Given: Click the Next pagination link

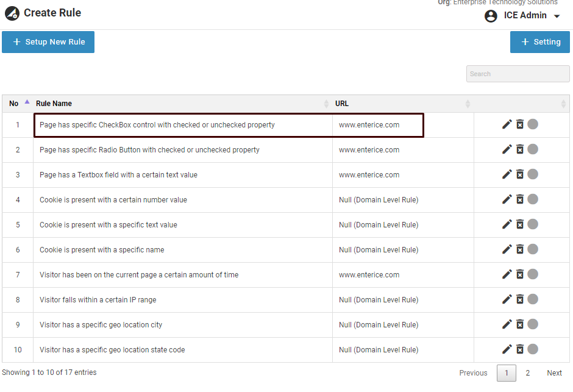Looking at the screenshot, I should click(x=554, y=373).
